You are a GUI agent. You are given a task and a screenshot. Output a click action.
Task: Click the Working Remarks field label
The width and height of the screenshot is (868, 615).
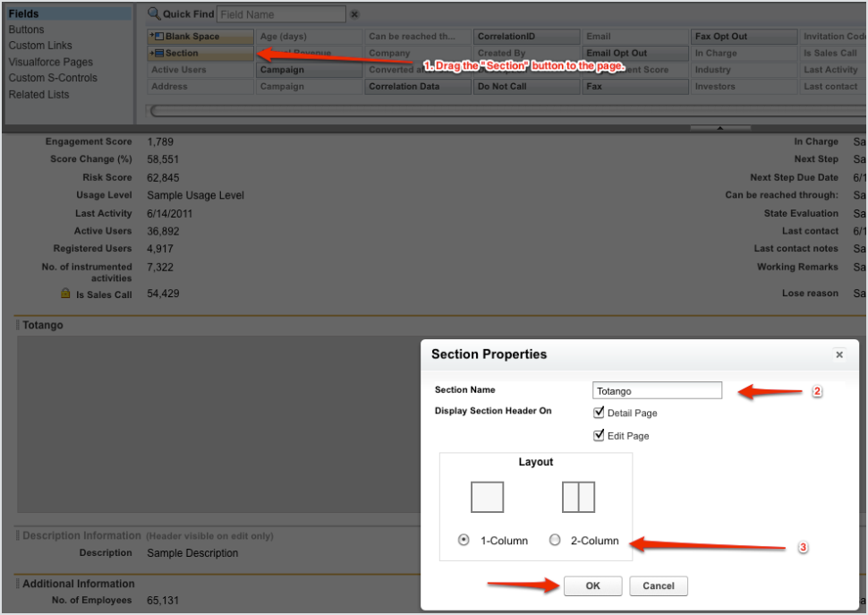click(797, 267)
